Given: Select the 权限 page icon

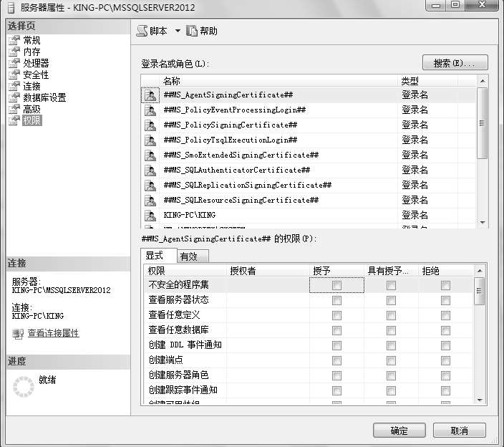Looking at the screenshot, I should pyautogui.click(x=14, y=120).
